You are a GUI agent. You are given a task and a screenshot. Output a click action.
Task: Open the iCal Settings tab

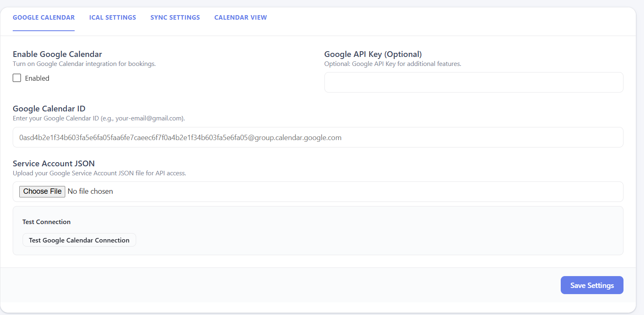click(112, 18)
